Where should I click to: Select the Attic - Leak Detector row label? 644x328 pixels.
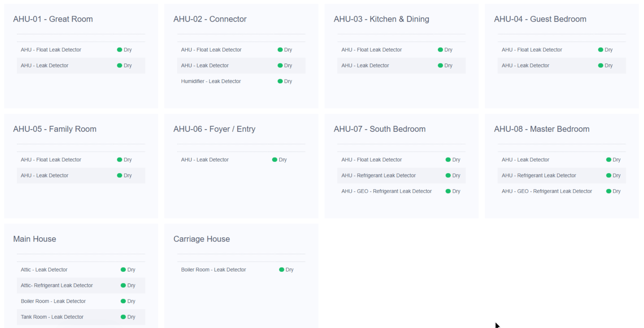pos(44,270)
